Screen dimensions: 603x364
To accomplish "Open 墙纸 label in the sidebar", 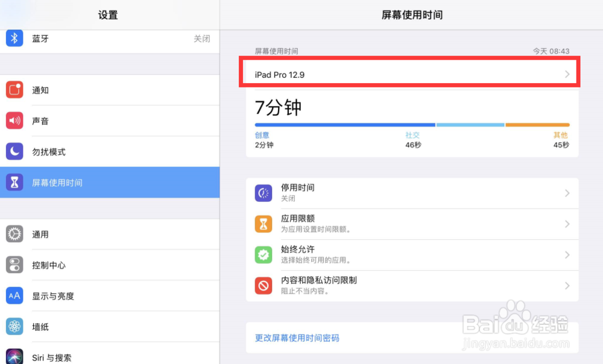I will (40, 327).
